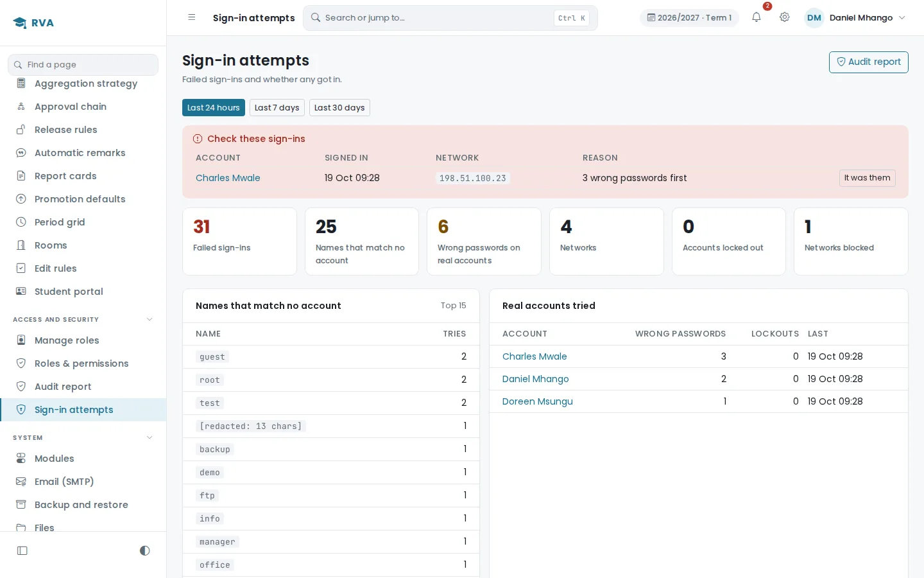
Task: Click the Top 15 label
Action: pos(454,306)
